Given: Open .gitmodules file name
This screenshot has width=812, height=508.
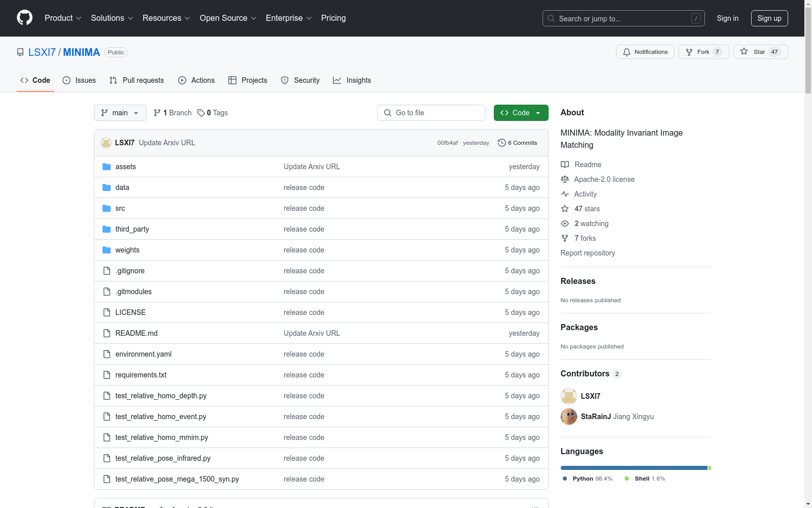Looking at the screenshot, I should [x=133, y=292].
